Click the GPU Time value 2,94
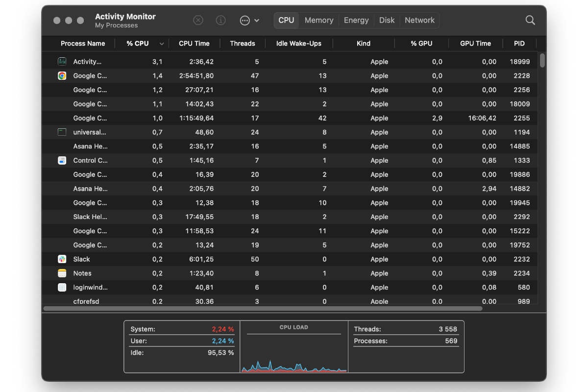This screenshot has width=588, height=392. pyautogui.click(x=489, y=189)
